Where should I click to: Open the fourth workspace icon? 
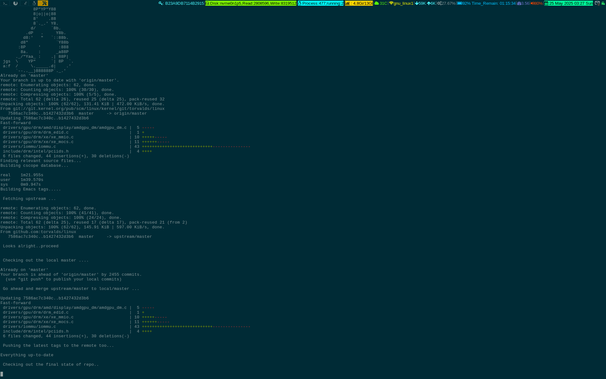(34, 3)
